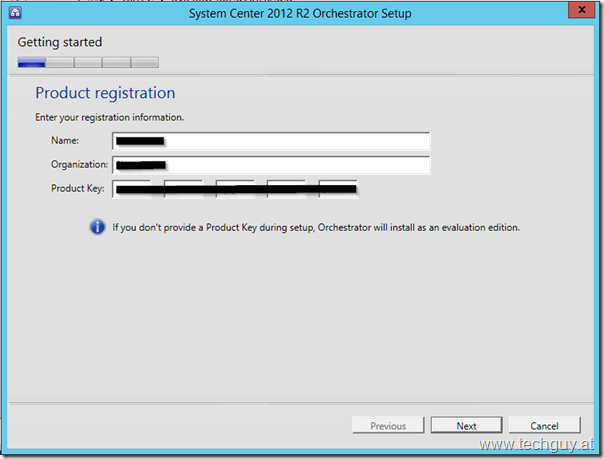The height and width of the screenshot is (459, 604).
Task: Click the evaluation edition information message
Action: 316,227
